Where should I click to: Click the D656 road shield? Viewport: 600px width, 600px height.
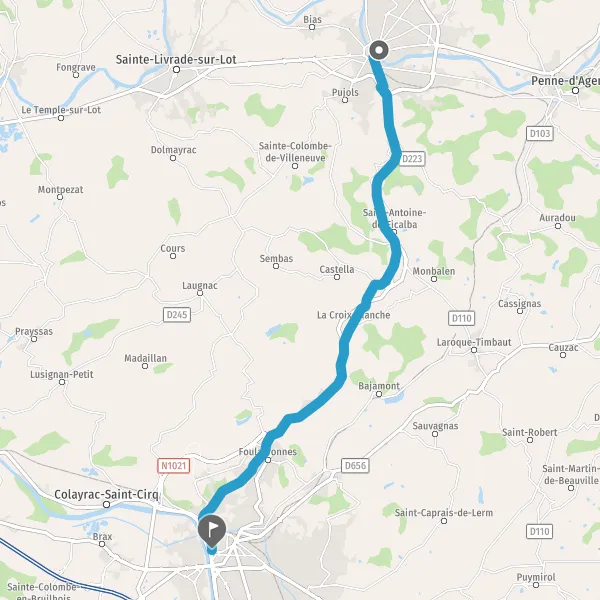pyautogui.click(x=355, y=466)
